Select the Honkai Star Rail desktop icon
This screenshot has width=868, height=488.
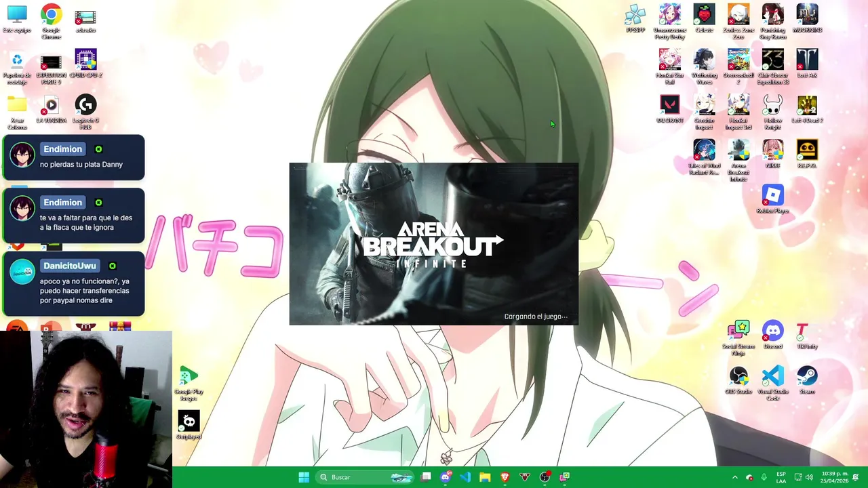[669, 66]
